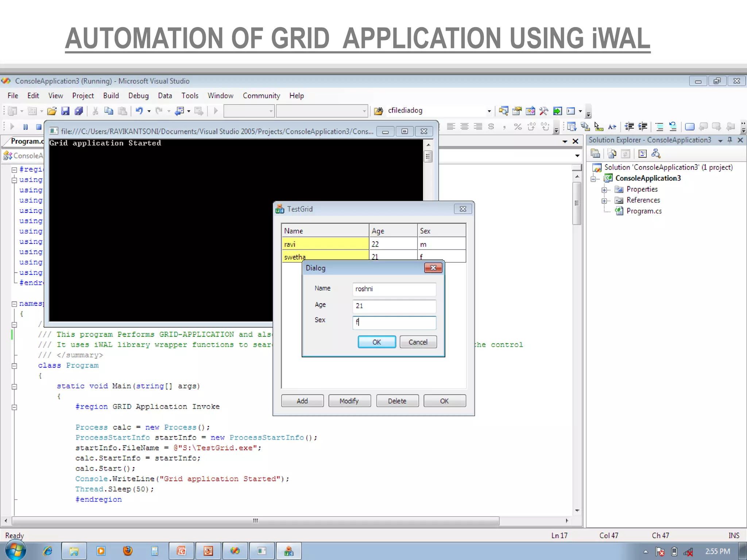Image resolution: width=747 pixels, height=560 pixels.
Task: Click the Add button in TestGrid
Action: pos(302,401)
